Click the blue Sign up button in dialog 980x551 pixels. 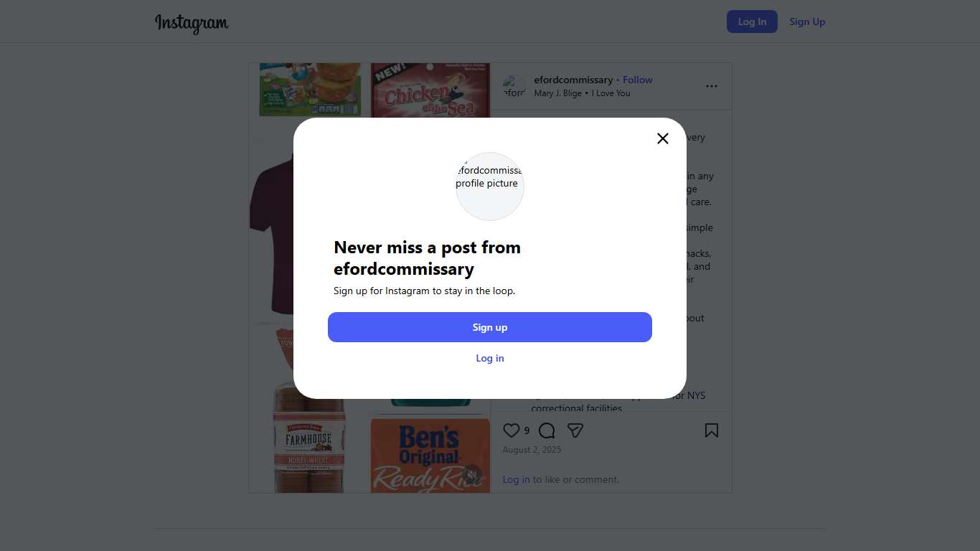490,327
